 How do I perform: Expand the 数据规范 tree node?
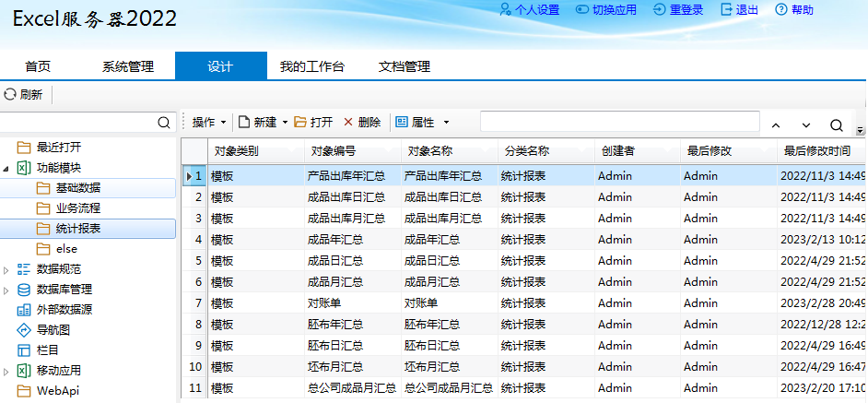[x=6, y=269]
